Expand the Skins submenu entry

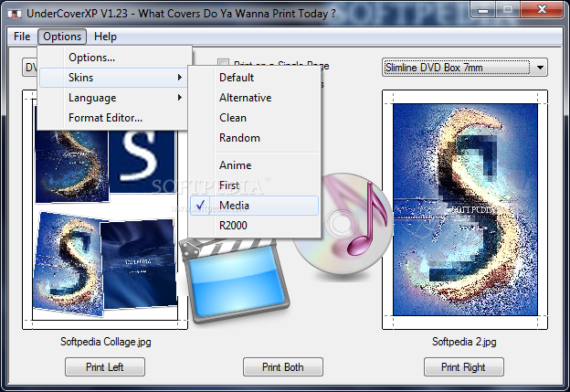pos(113,78)
